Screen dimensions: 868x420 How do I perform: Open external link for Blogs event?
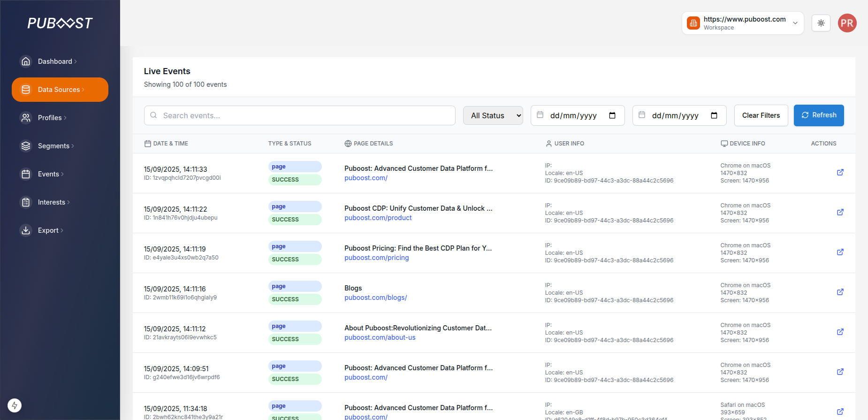840,292
